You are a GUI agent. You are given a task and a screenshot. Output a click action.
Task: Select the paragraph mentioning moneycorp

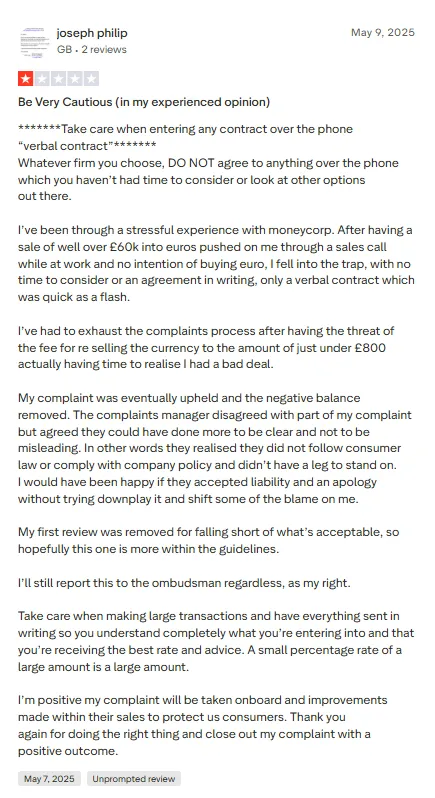[216, 264]
